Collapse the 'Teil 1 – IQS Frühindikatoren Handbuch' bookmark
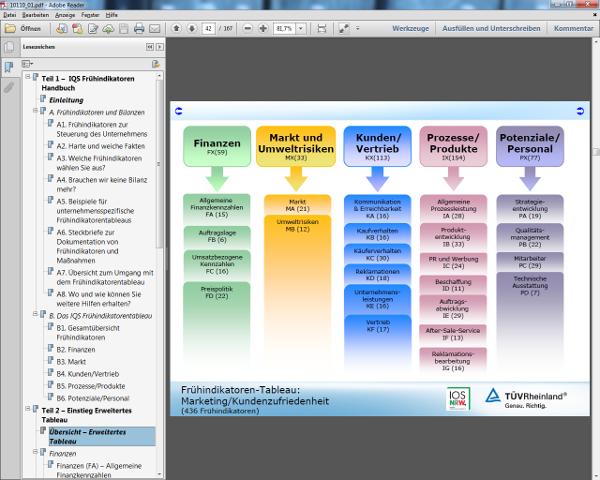The width and height of the screenshot is (600, 480). (28, 76)
